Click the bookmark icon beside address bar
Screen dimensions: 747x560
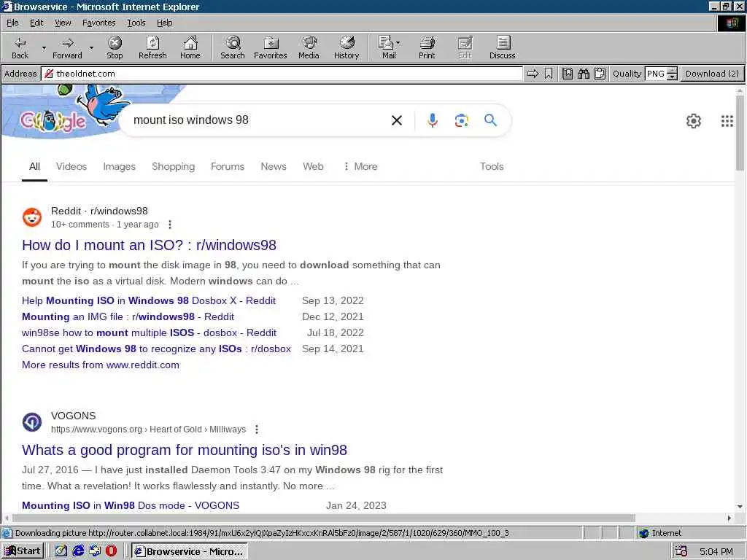coord(549,74)
